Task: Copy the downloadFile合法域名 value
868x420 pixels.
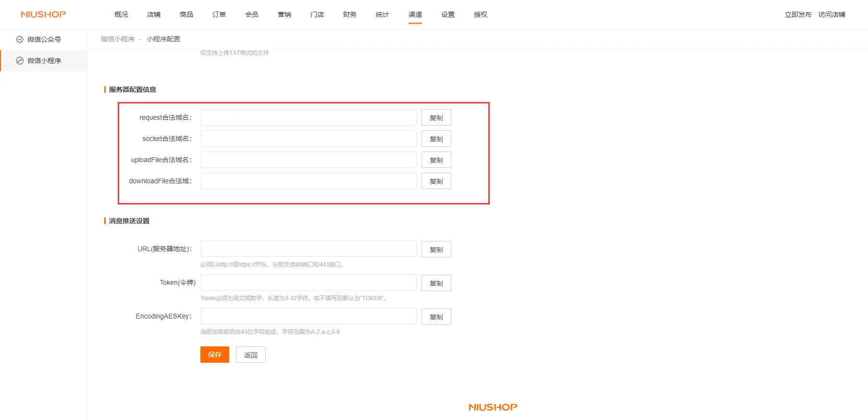Action: click(x=436, y=181)
